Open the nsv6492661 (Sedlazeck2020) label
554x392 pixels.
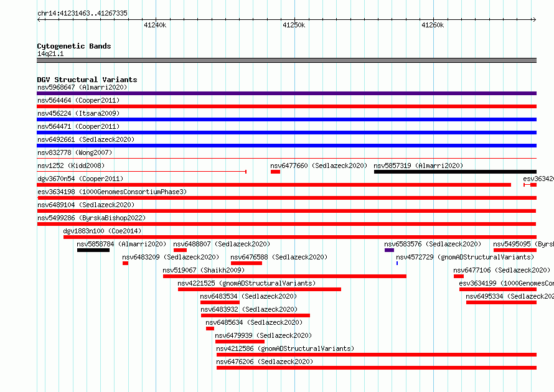(86, 139)
